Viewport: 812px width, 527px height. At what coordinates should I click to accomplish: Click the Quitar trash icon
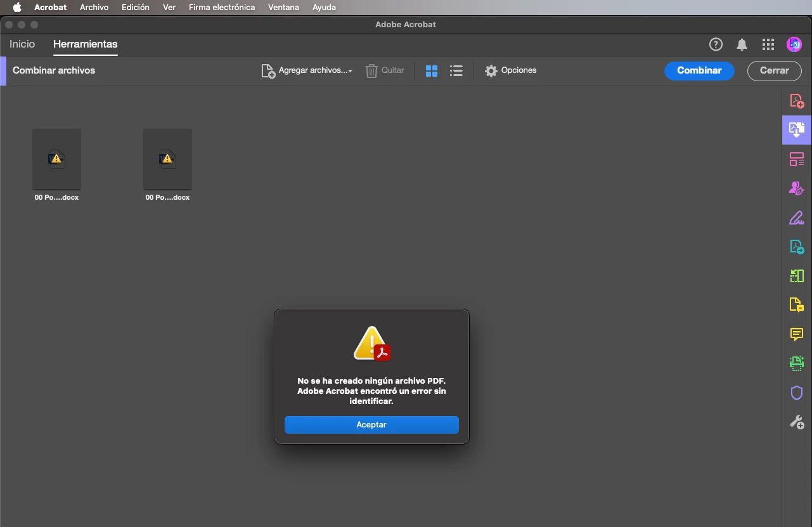pyautogui.click(x=372, y=70)
